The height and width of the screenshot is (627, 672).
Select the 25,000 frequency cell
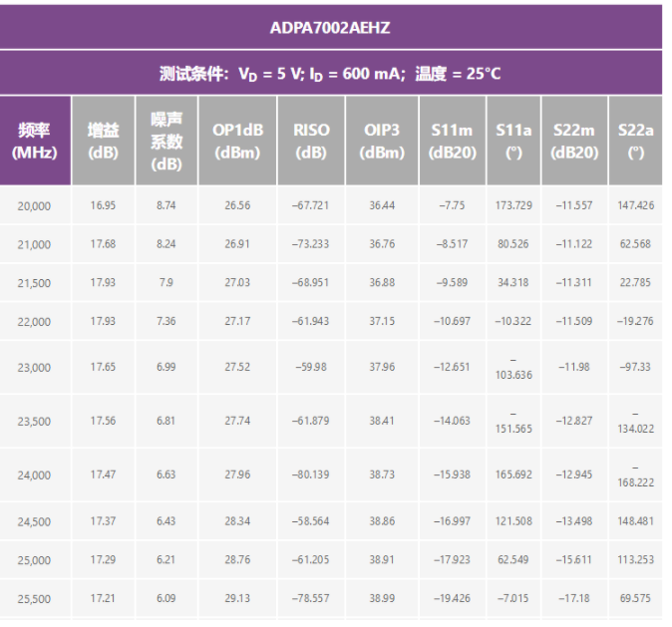[34, 560]
